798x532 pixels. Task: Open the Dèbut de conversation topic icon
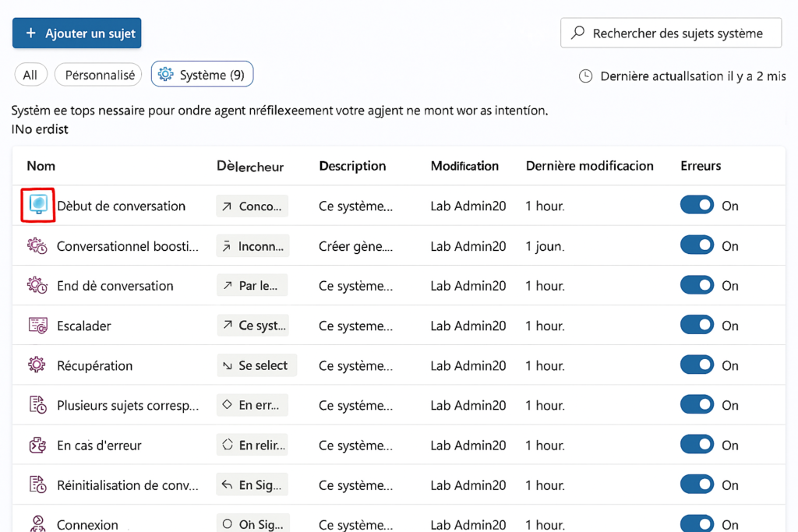(38, 205)
